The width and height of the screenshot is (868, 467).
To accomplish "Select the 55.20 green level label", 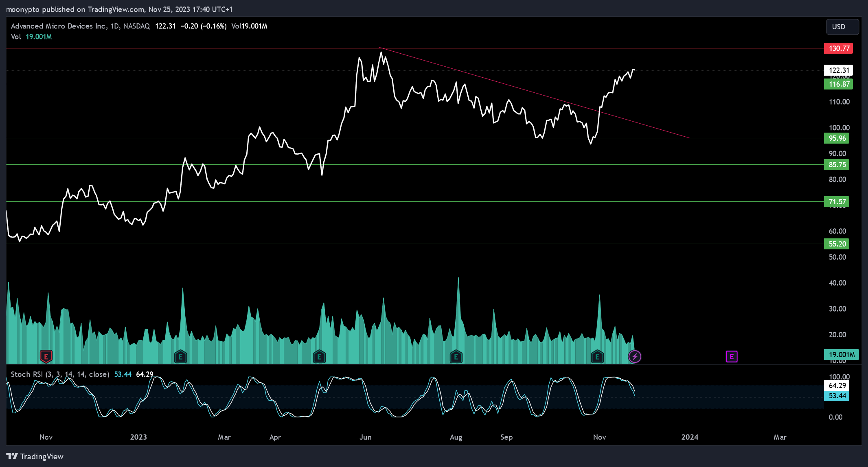I will click(837, 244).
